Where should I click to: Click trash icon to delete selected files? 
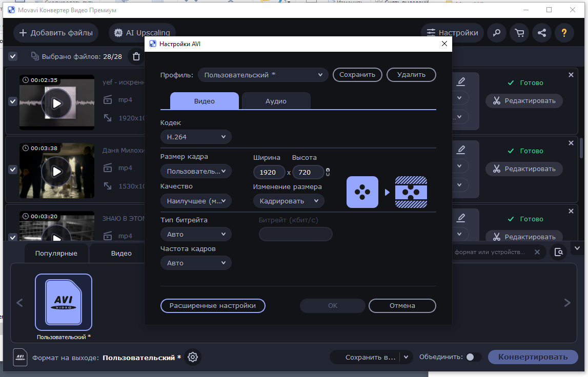(136, 56)
